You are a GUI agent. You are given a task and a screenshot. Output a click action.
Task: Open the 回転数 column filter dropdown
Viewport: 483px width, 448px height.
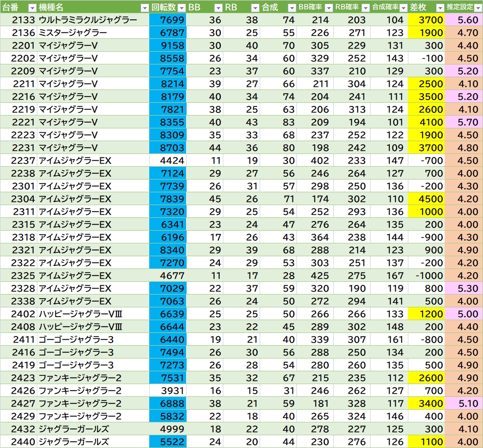[182, 8]
